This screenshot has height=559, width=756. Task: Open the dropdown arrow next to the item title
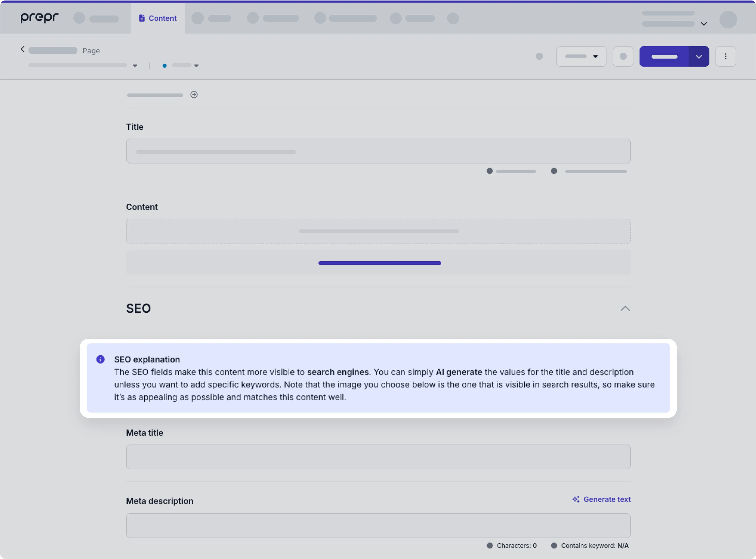pos(135,66)
